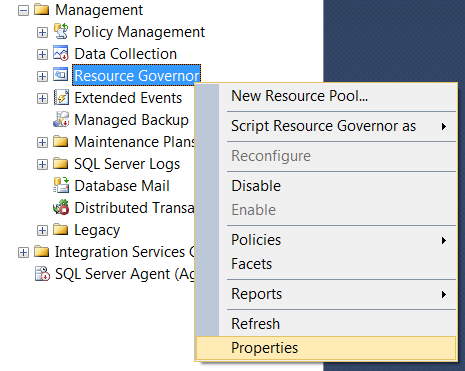Select Disable in the context menu
The image size is (465, 371).
(325, 186)
